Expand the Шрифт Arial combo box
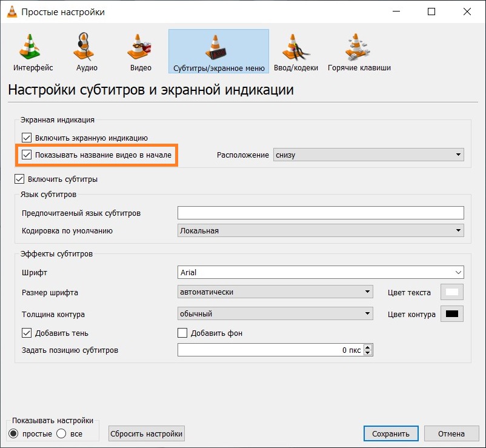 point(321,273)
